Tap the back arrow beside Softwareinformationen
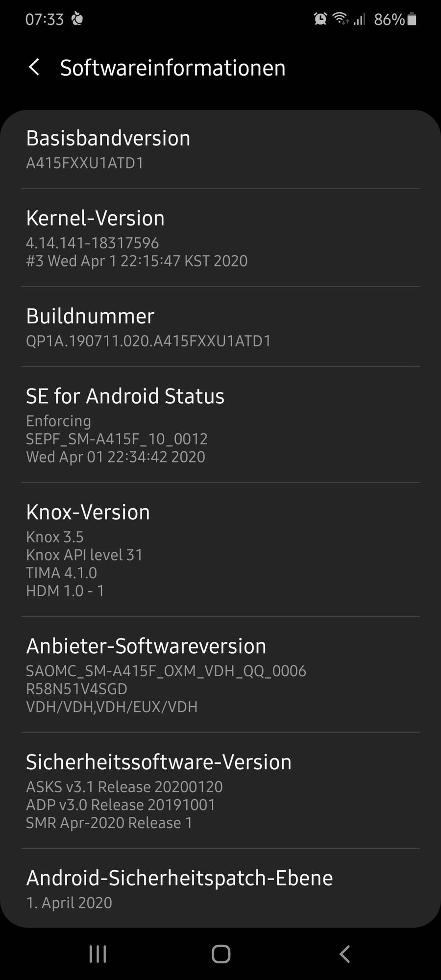Viewport: 441px width, 980px height. (x=34, y=67)
